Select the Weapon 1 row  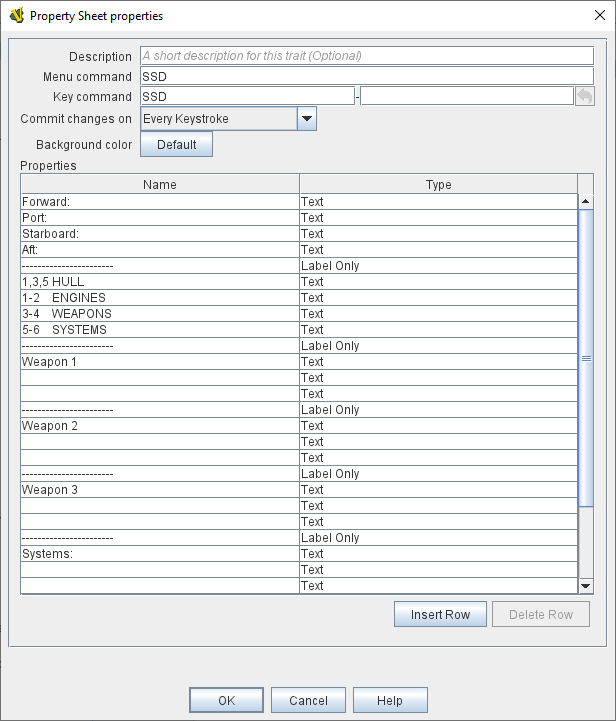click(x=160, y=362)
